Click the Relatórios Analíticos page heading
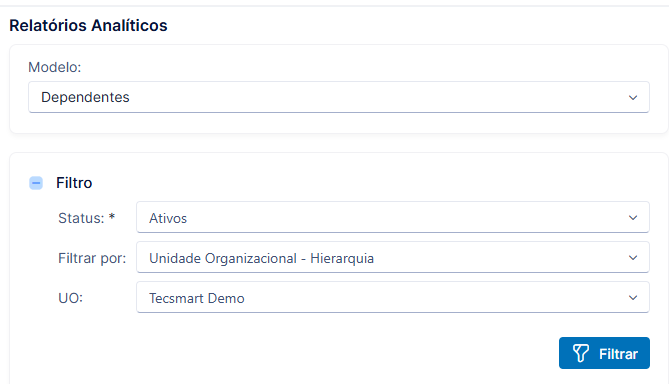 (x=88, y=26)
